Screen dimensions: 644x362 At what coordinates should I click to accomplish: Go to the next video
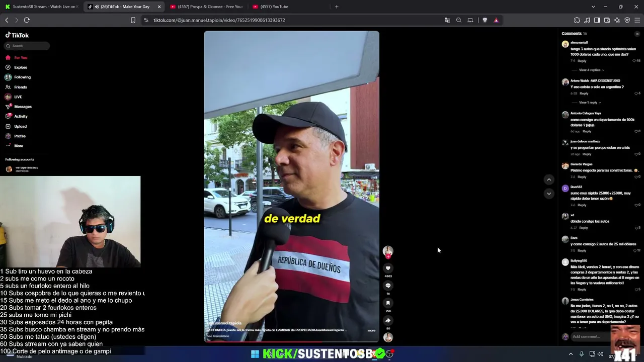(x=549, y=194)
